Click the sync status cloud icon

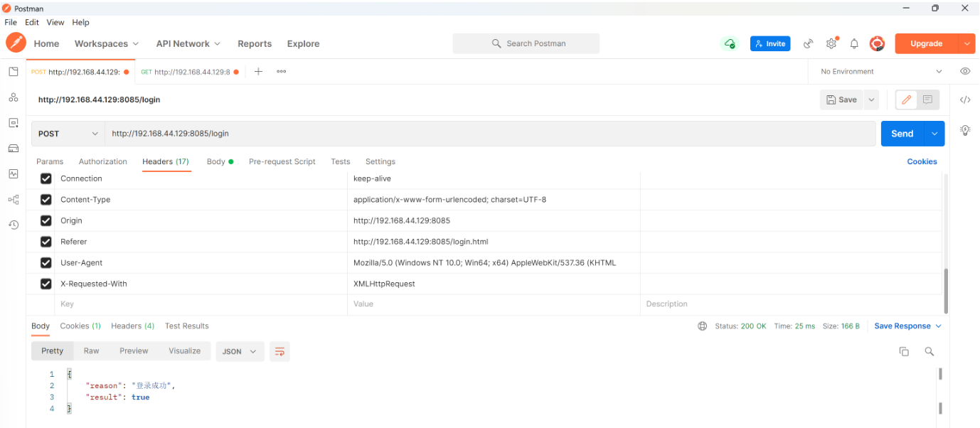pyautogui.click(x=730, y=43)
